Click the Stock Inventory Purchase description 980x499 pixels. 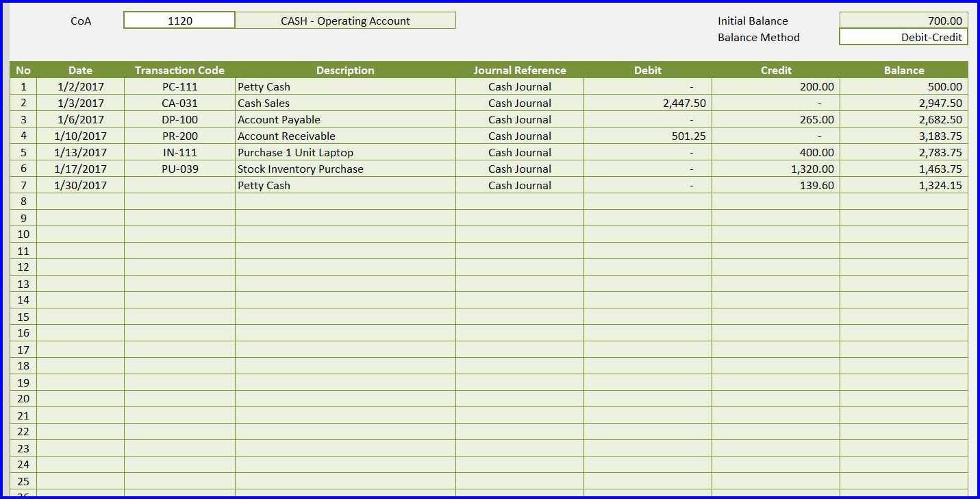[345, 169]
